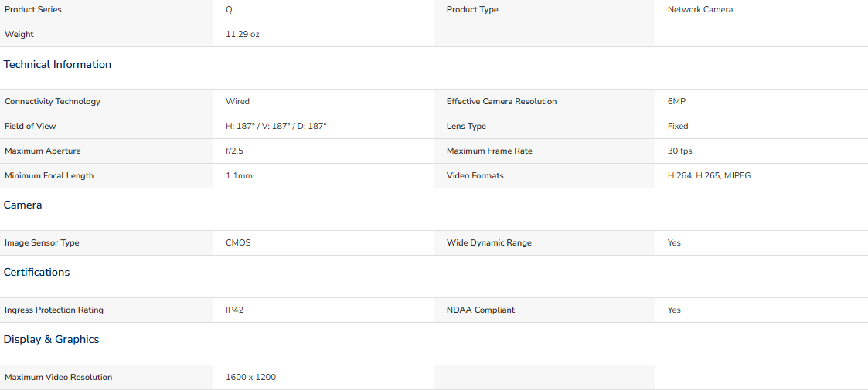Click the Wired connectivity value
The image size is (868, 390).
(237, 102)
